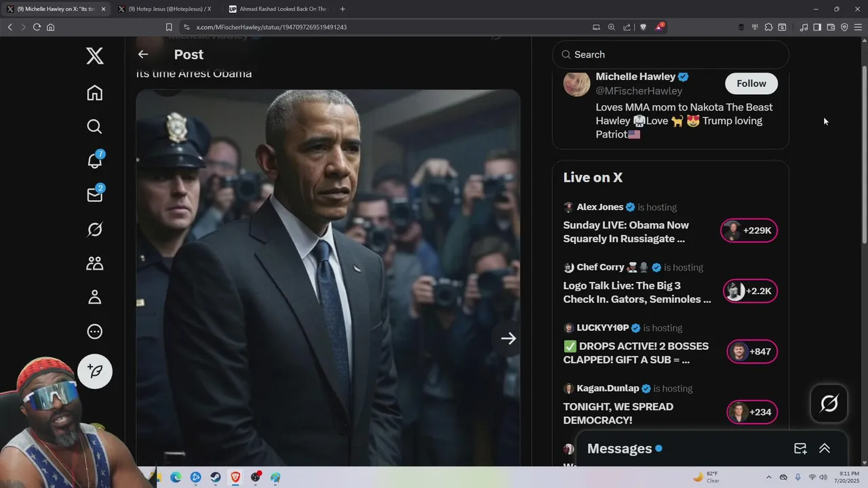This screenshot has height=488, width=868.
Task: Open Michelle Hawley profile name link
Action: point(635,77)
